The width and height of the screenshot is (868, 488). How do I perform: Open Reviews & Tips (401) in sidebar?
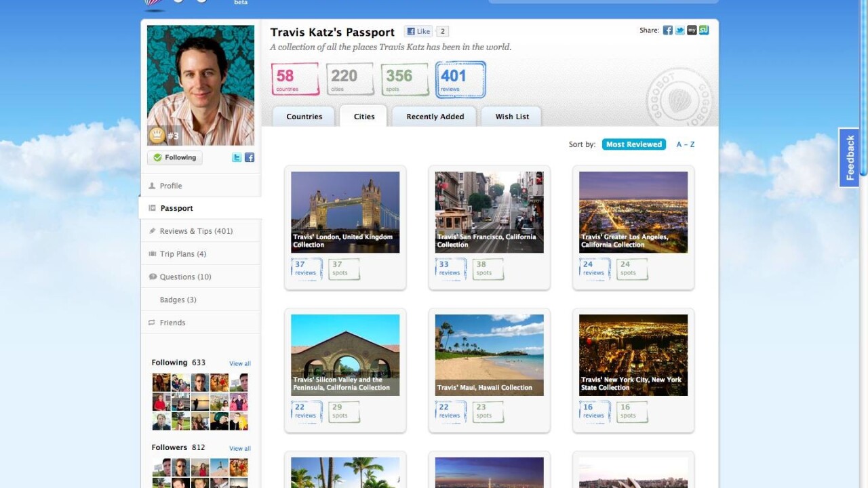196,231
